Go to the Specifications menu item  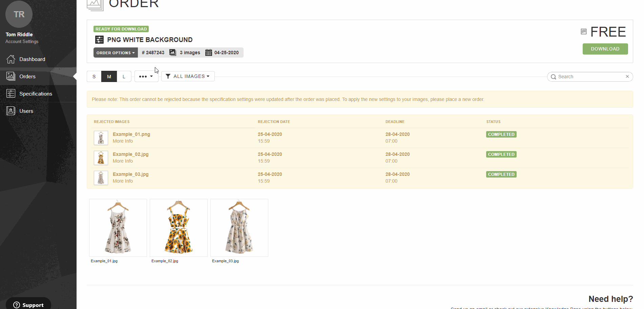coord(36,94)
